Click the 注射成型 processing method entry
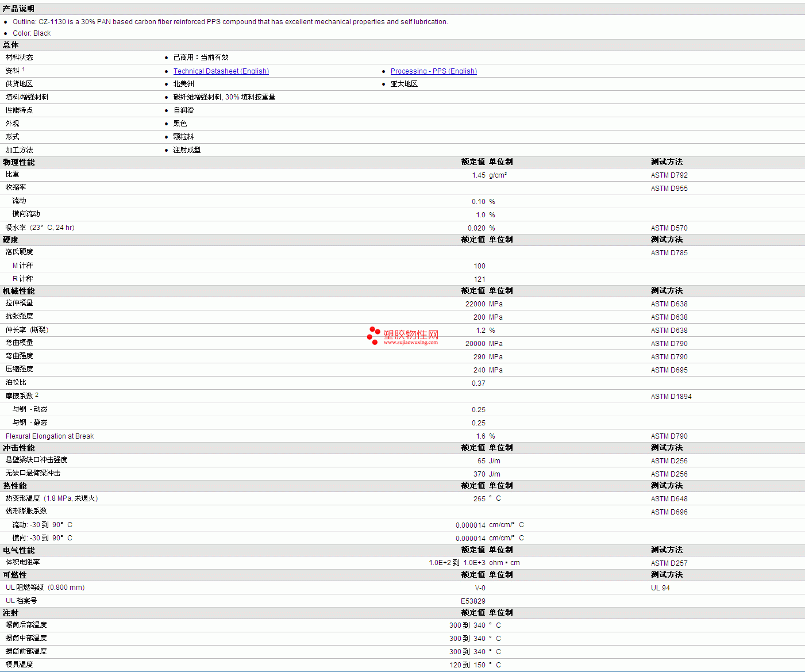805x672 pixels. 187,150
